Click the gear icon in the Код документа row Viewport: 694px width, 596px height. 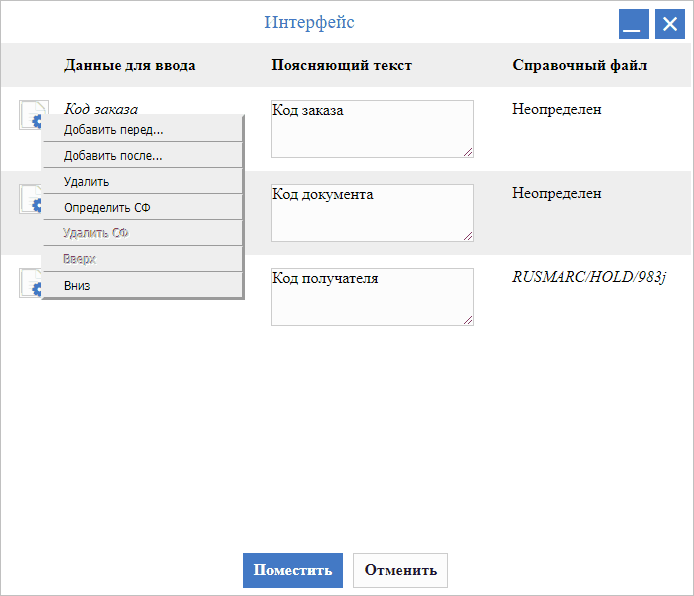click(x=30, y=199)
